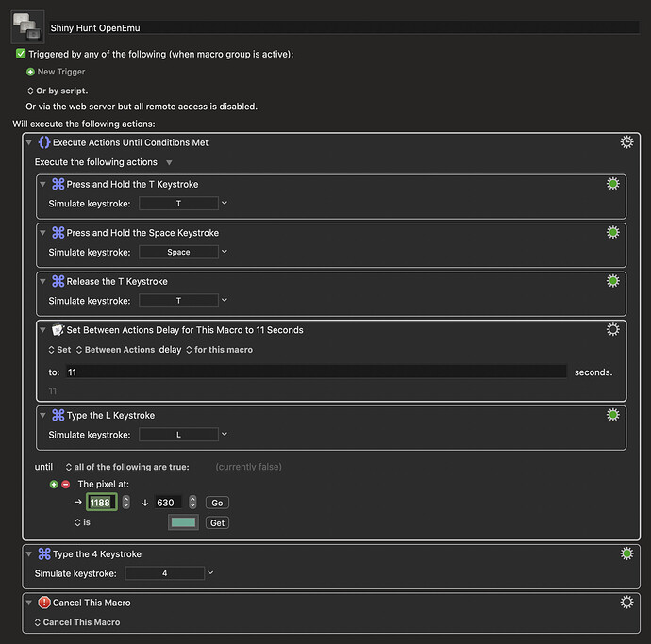This screenshot has height=644, width=651.
Task: Open gear menu for Set Between Actions Delay
Action: (613, 329)
